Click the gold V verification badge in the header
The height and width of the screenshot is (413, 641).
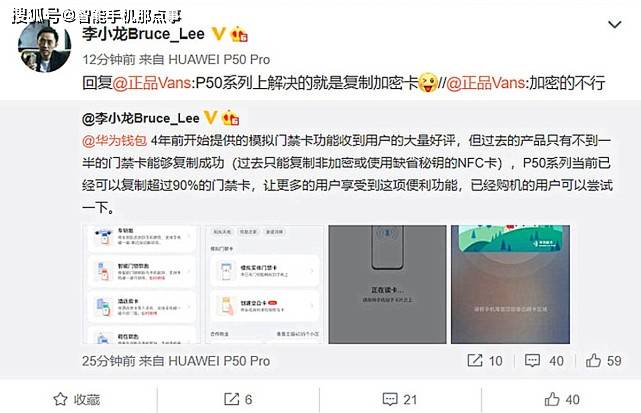(219, 34)
